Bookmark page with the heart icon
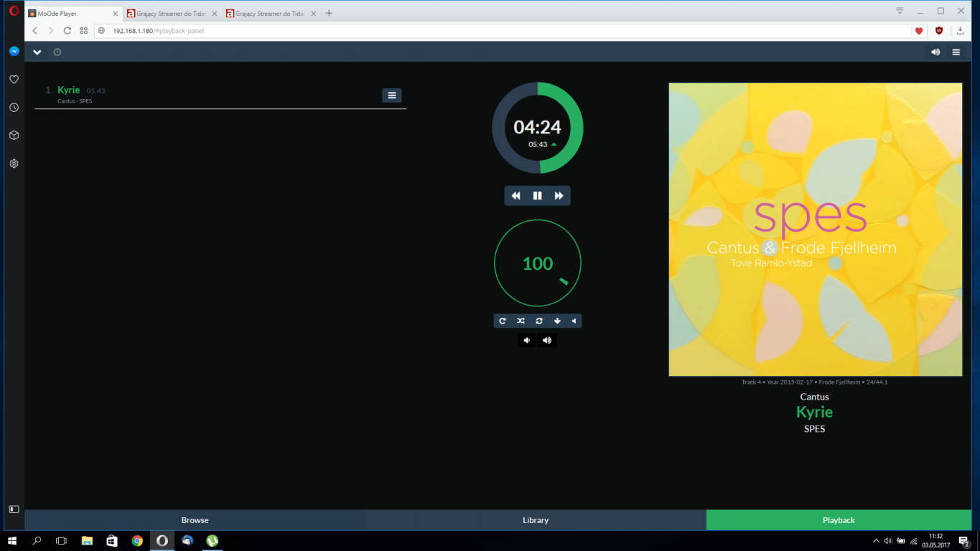This screenshot has width=980, height=551. 918,31
